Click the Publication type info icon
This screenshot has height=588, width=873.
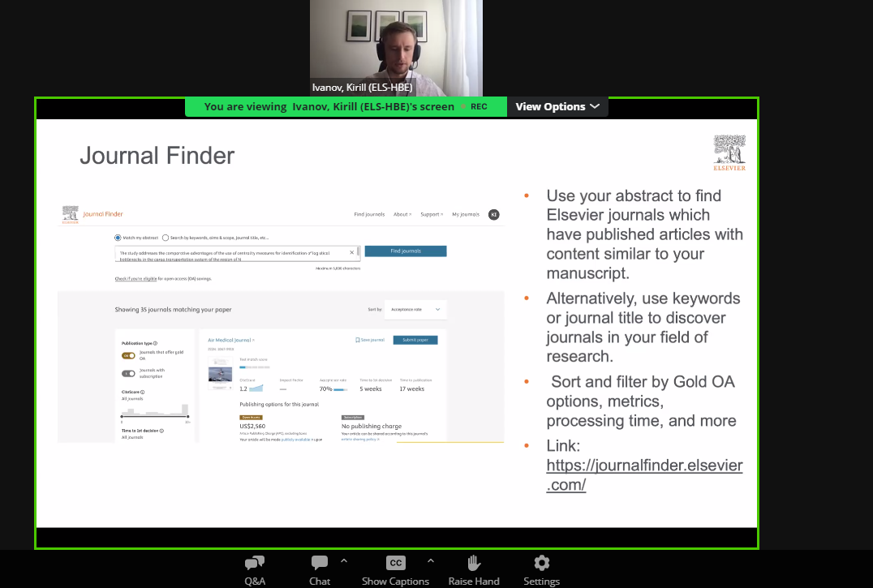point(155,343)
